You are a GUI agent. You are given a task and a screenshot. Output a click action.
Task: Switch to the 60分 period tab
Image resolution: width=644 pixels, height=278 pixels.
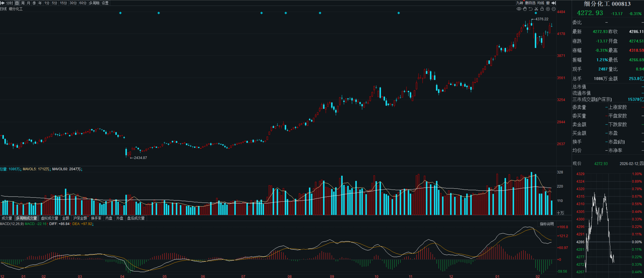(83, 3)
